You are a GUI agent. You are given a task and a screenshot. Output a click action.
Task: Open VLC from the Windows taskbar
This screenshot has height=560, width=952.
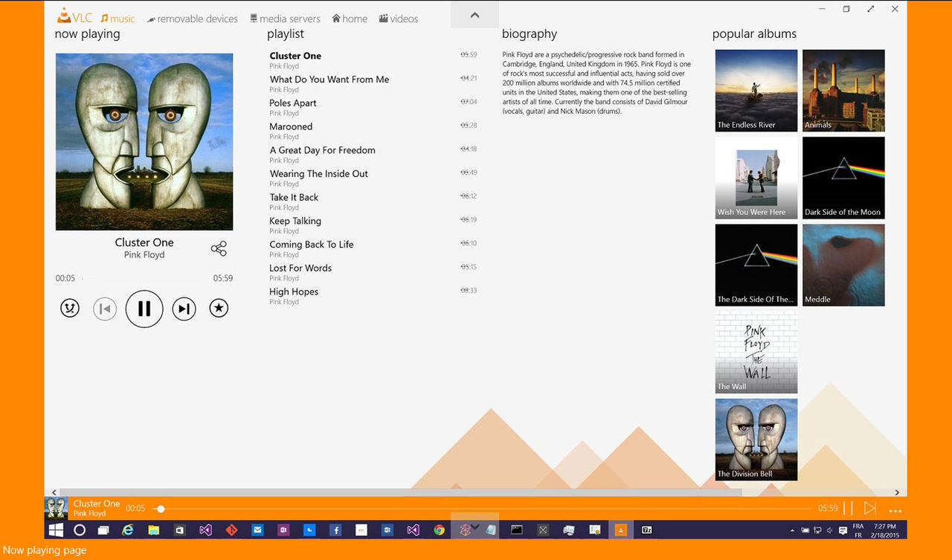pyautogui.click(x=620, y=530)
